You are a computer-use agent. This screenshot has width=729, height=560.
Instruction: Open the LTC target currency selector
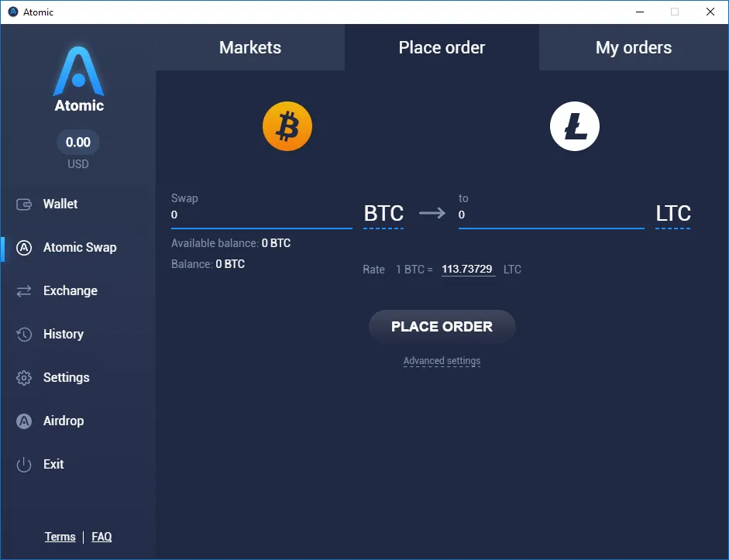[x=672, y=214]
